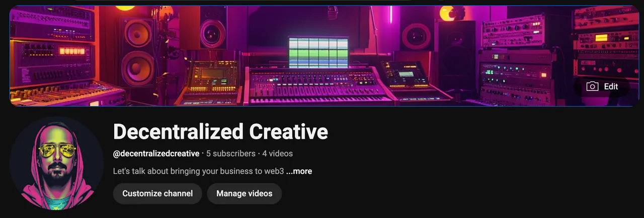Click the 4 videos count
The image size is (644, 218).
(x=277, y=153)
